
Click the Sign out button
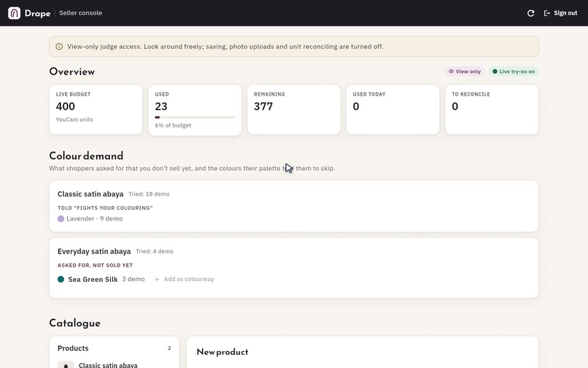[x=560, y=13]
